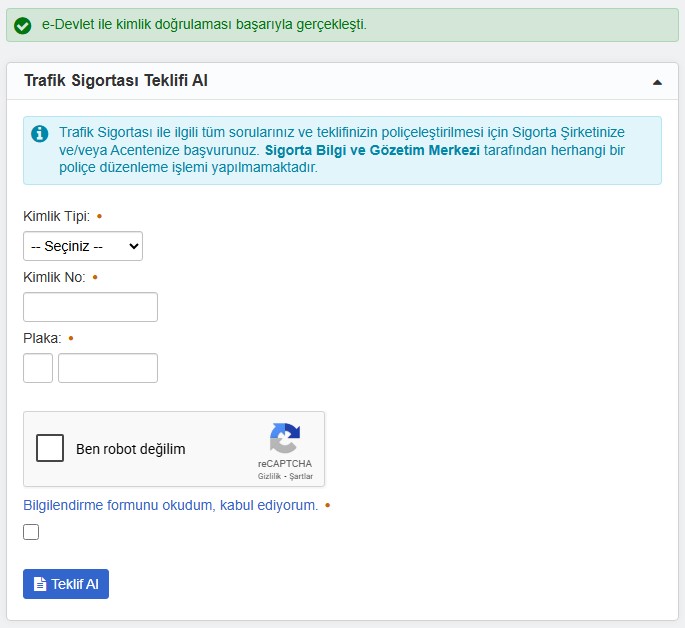The image size is (685, 628).
Task: Focus the Kimlik No input field
Action: [x=90, y=307]
